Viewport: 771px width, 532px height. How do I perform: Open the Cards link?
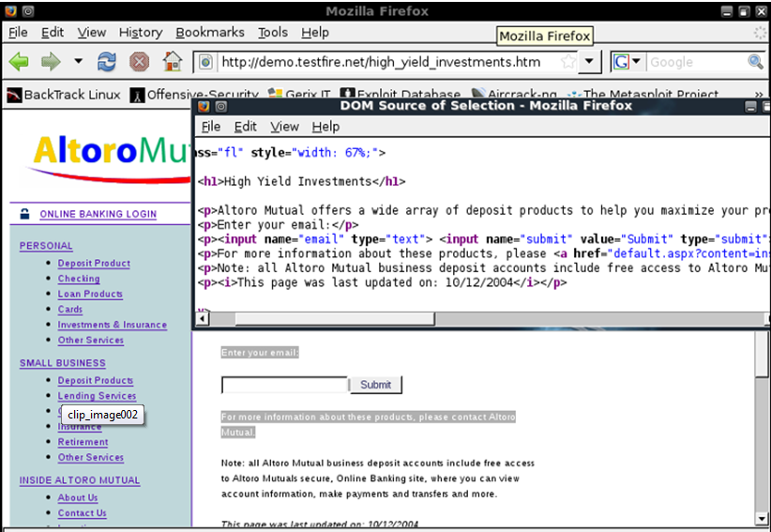coord(69,310)
